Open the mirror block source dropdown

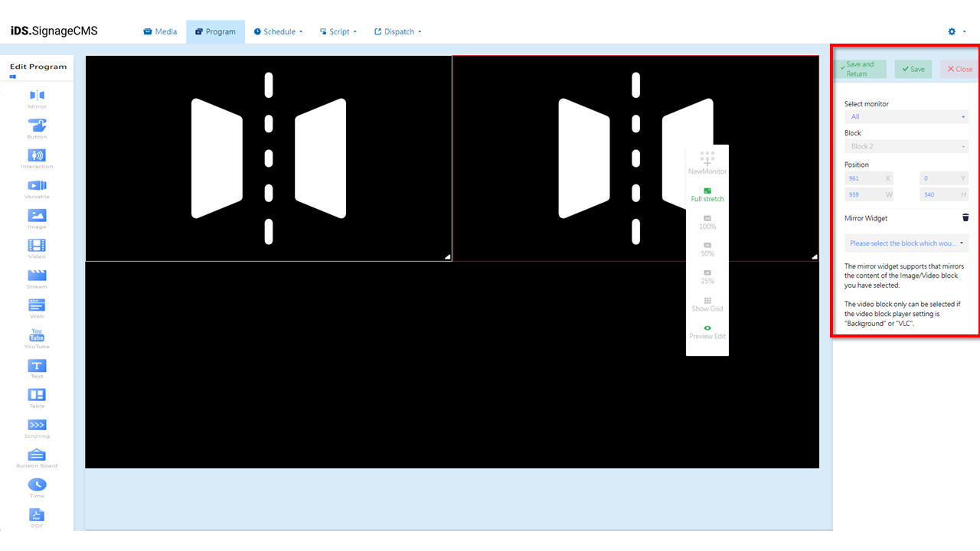(906, 243)
